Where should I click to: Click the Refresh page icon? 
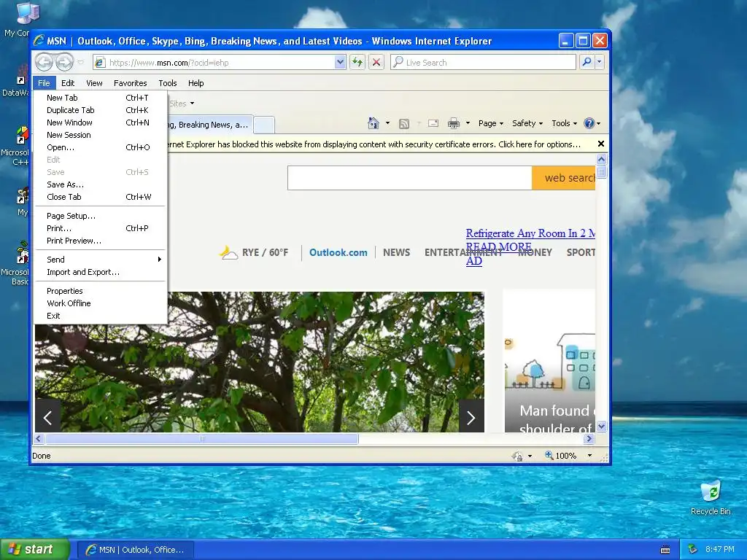[357, 63]
